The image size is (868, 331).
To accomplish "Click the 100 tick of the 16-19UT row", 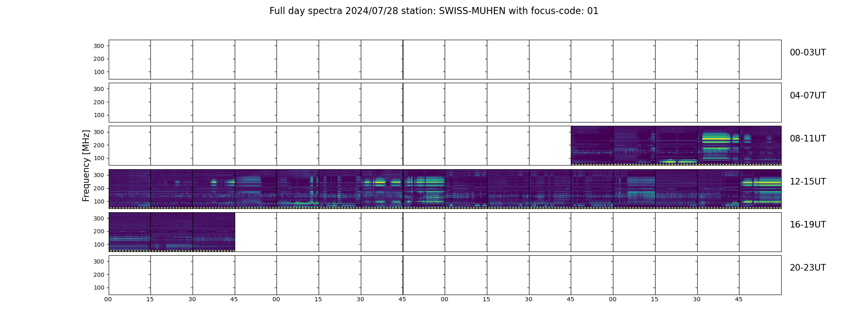I will pyautogui.click(x=99, y=245).
